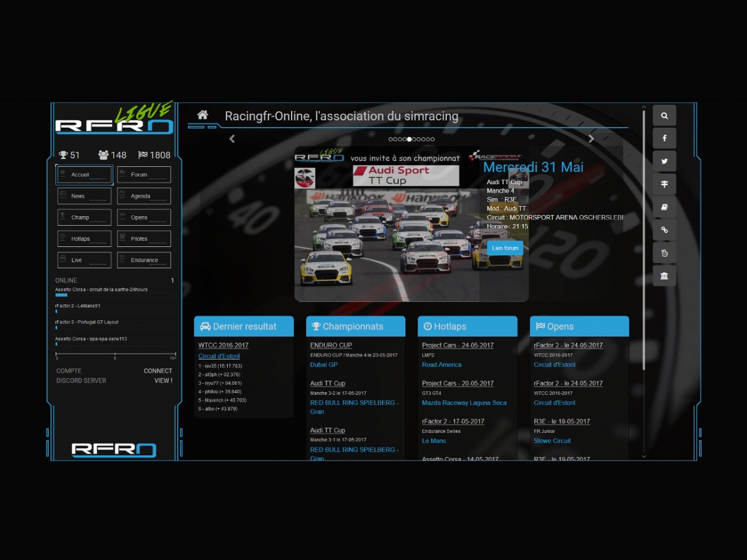Open the Forum menu item
The width and height of the screenshot is (747, 560).
[144, 175]
